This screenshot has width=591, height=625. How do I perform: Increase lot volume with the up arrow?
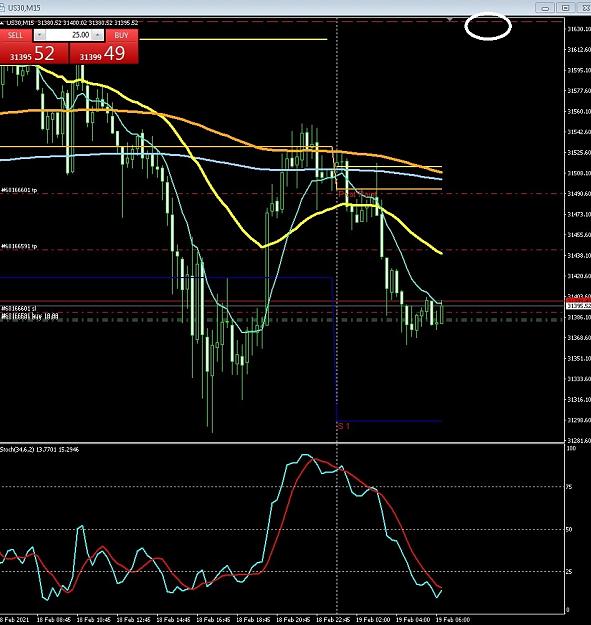click(98, 35)
